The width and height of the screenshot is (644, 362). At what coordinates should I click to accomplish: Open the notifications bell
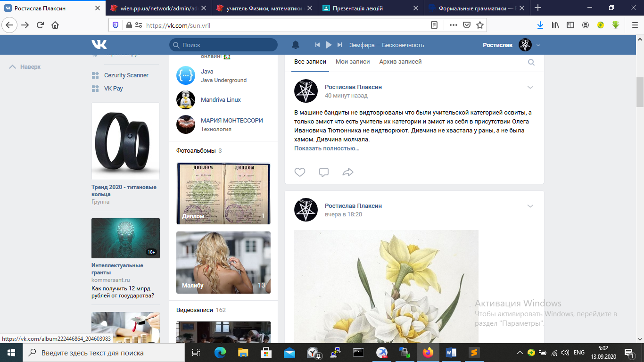(296, 45)
